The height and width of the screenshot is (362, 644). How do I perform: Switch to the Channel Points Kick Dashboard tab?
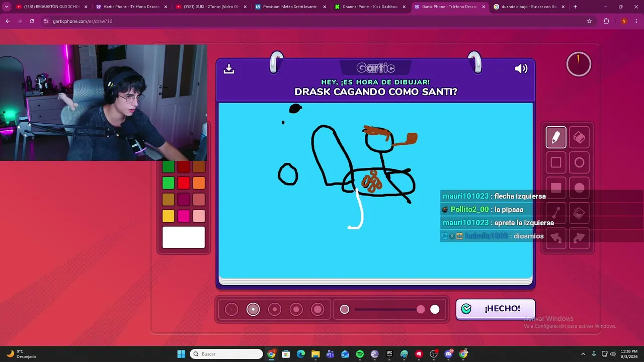pyautogui.click(x=370, y=7)
